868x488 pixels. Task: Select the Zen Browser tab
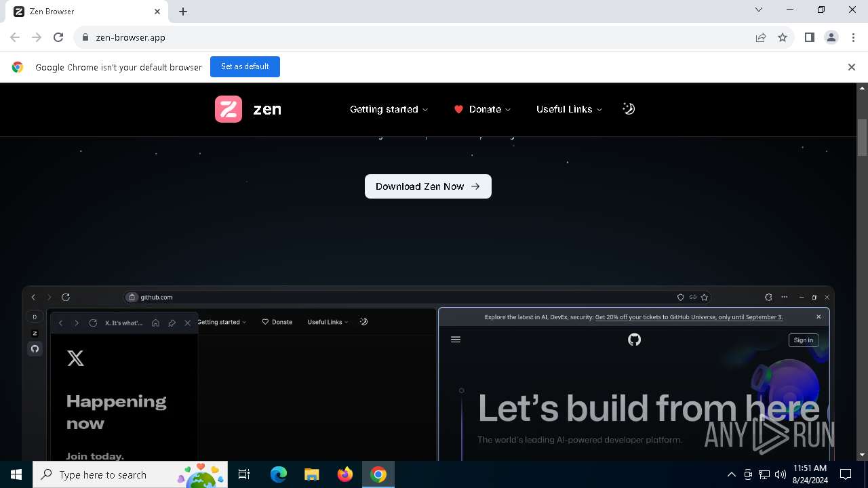tap(87, 12)
